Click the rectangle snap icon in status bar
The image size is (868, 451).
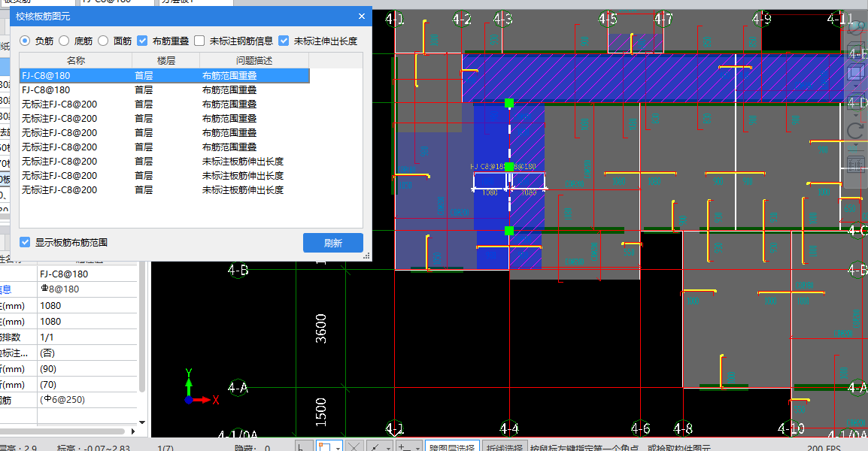point(324,446)
